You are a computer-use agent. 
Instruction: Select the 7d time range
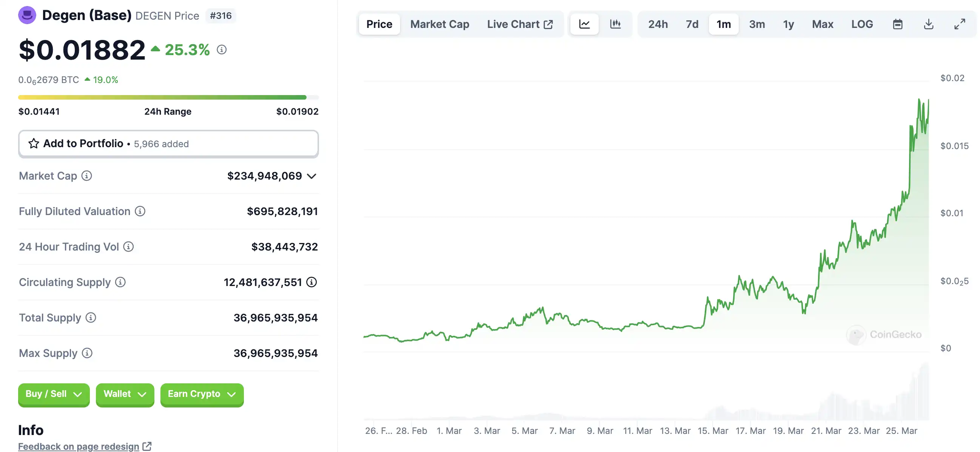point(692,24)
